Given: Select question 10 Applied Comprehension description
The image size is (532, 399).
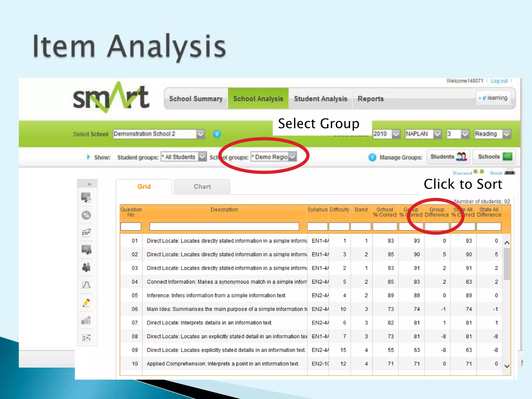Looking at the screenshot, I should pos(223,364).
